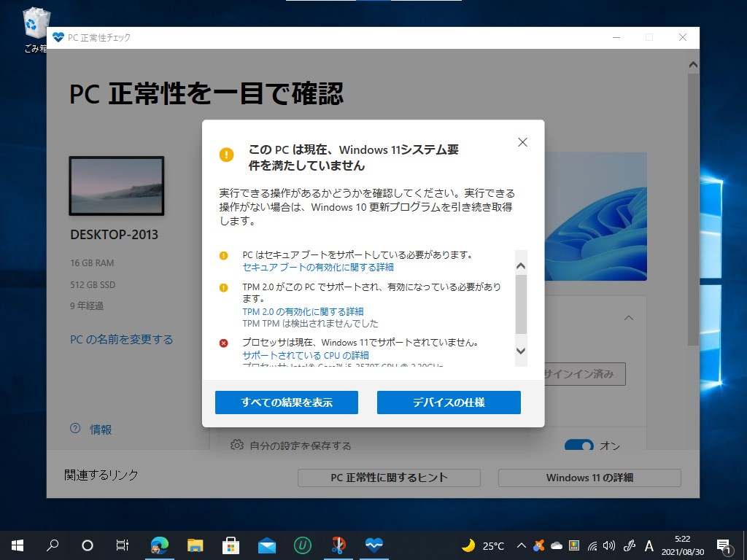Open the volume control in the tray

pyautogui.click(x=608, y=545)
